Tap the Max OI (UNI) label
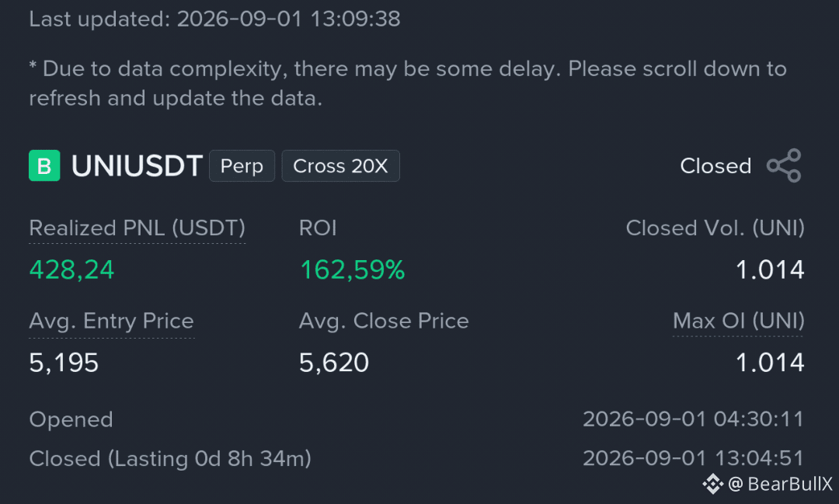Image resolution: width=839 pixels, height=504 pixels. pyautogui.click(x=739, y=321)
